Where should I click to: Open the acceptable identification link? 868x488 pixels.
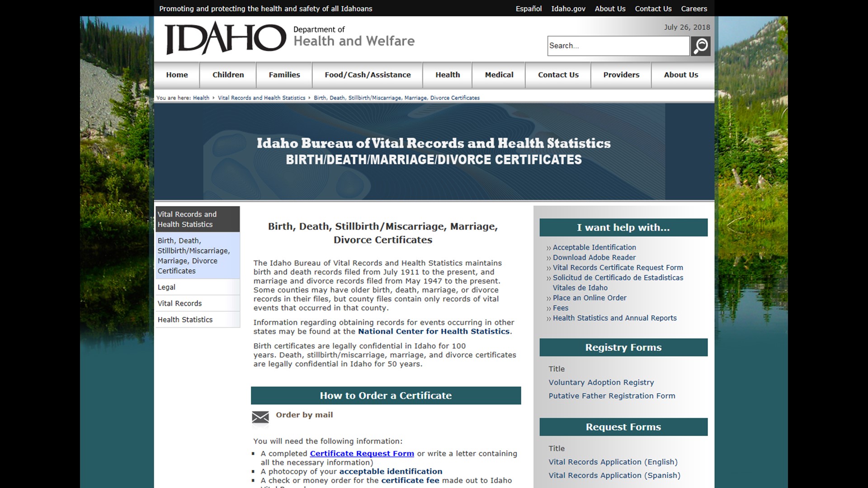(391, 471)
